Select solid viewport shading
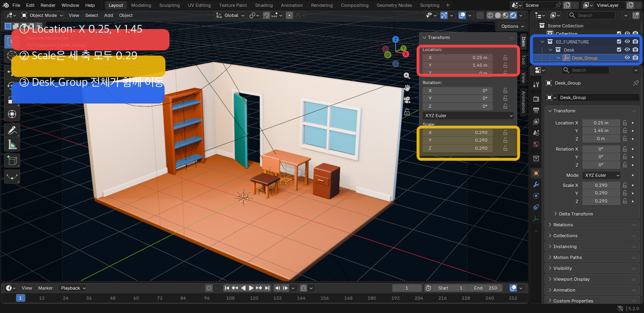The width and height of the screenshot is (644, 313). [498, 15]
